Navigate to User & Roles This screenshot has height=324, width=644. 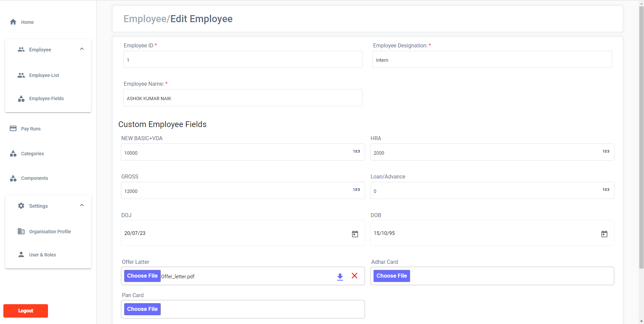pos(42,255)
